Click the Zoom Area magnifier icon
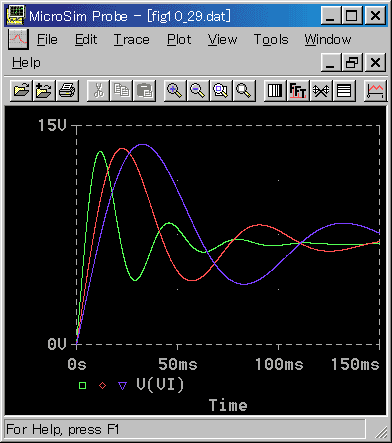This screenshot has width=392, height=443. coord(221,90)
